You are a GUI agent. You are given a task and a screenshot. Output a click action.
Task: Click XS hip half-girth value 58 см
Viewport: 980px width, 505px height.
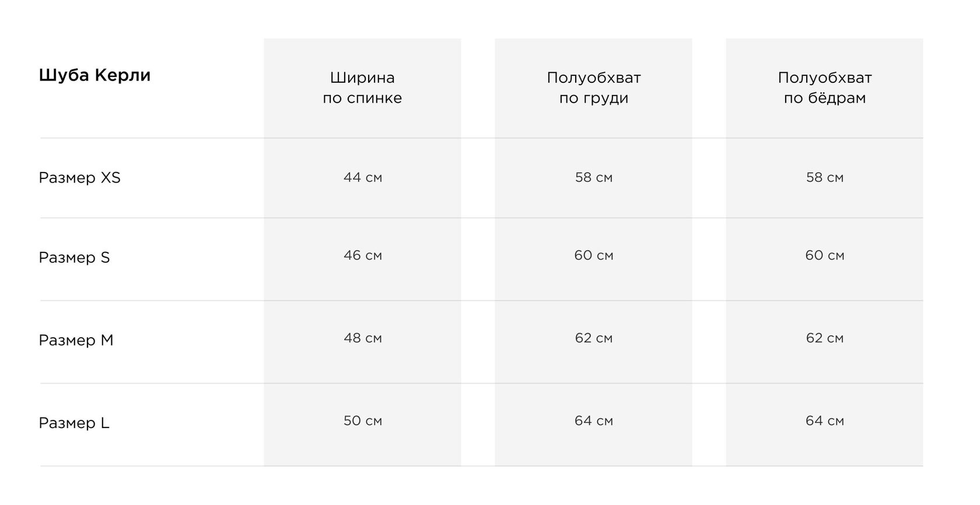[824, 177]
